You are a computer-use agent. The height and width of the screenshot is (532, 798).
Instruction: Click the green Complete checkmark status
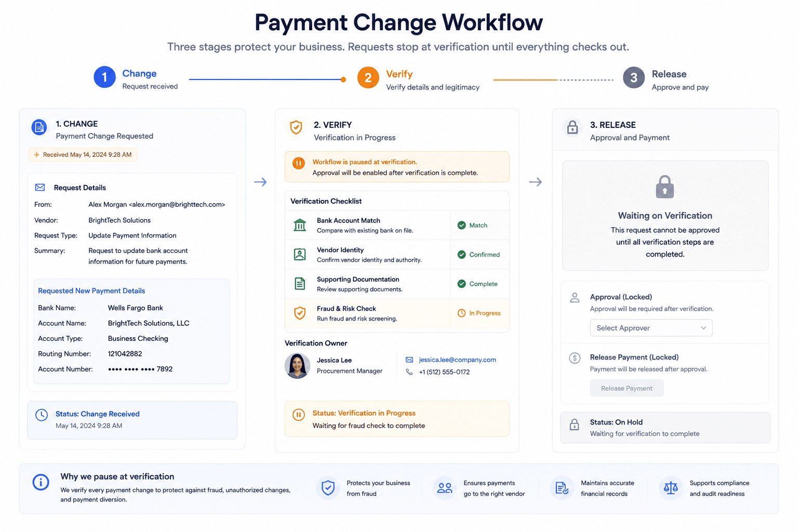pyautogui.click(x=477, y=284)
